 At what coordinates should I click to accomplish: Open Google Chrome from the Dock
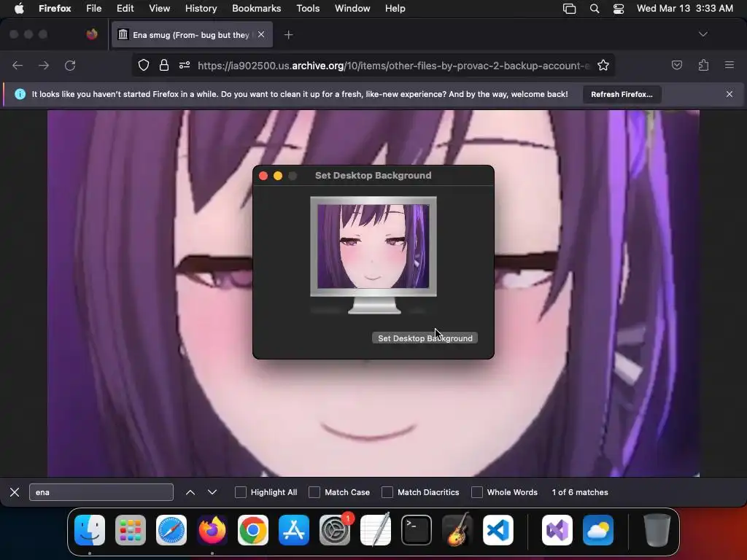pyautogui.click(x=253, y=530)
